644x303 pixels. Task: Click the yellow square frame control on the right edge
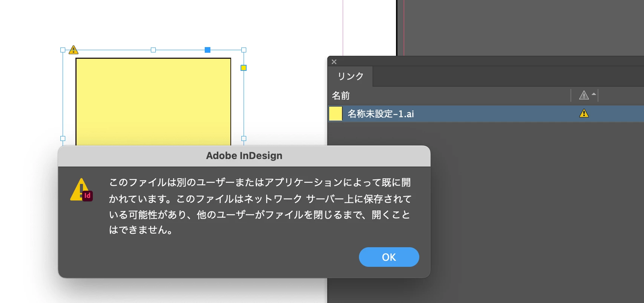point(244,68)
